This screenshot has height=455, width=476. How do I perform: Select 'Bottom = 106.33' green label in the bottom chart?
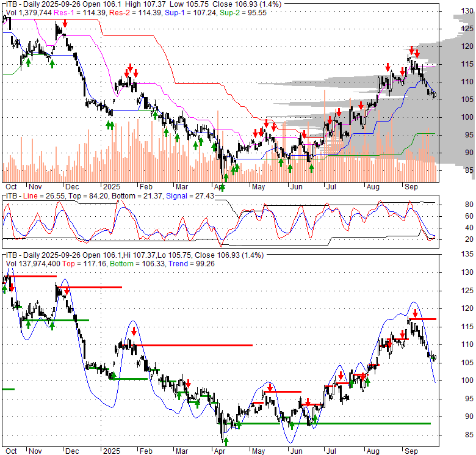click(x=138, y=264)
